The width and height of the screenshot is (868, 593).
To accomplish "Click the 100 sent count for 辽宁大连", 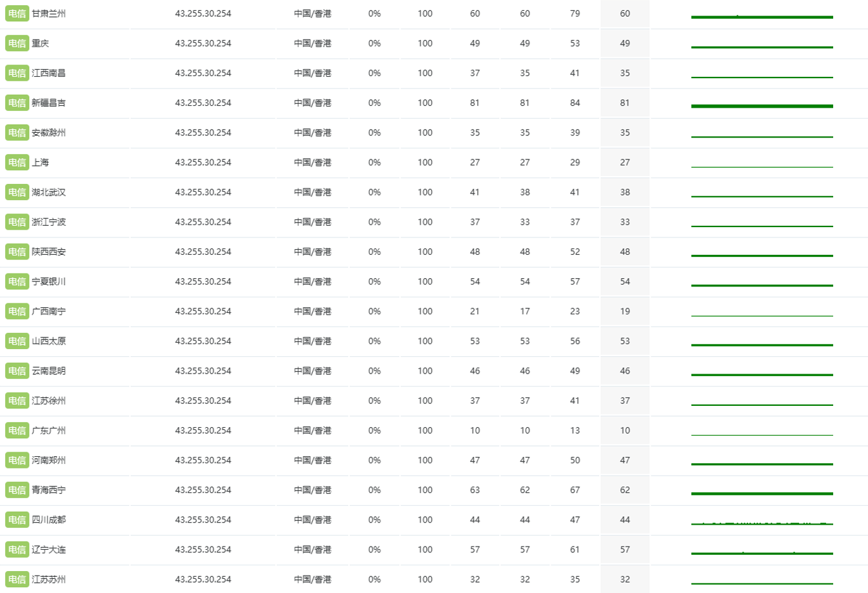I will pyautogui.click(x=425, y=550).
